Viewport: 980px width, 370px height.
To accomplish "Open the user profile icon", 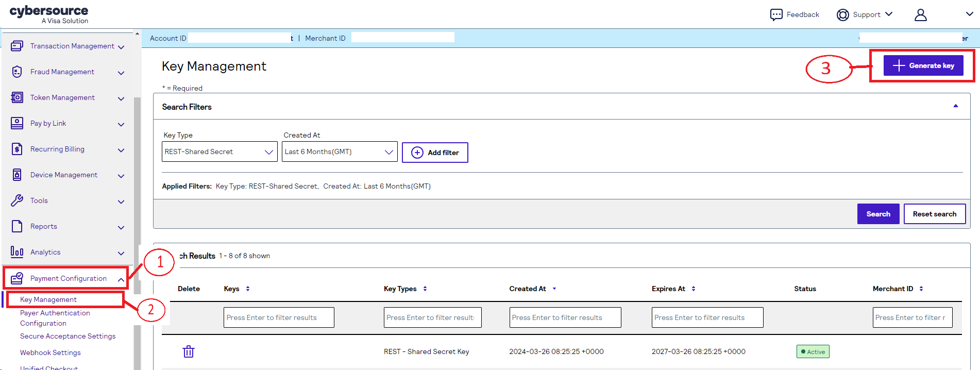I will [920, 15].
